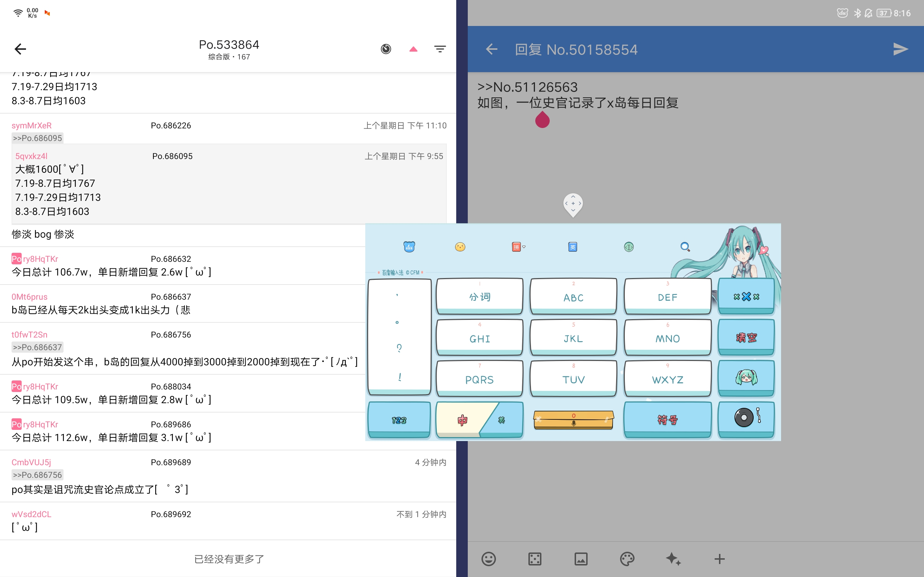
Task: Open the thread filter menu icon
Action: (440, 49)
